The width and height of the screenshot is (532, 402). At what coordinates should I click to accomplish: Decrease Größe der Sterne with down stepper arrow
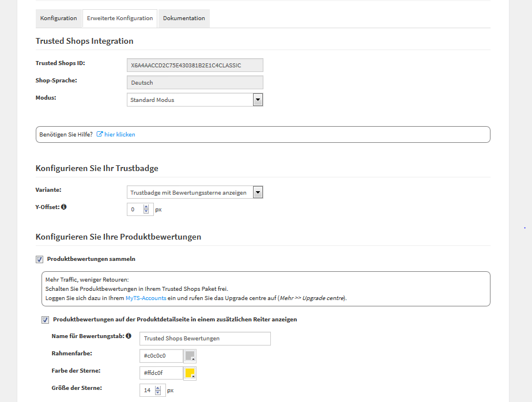[x=157, y=392]
